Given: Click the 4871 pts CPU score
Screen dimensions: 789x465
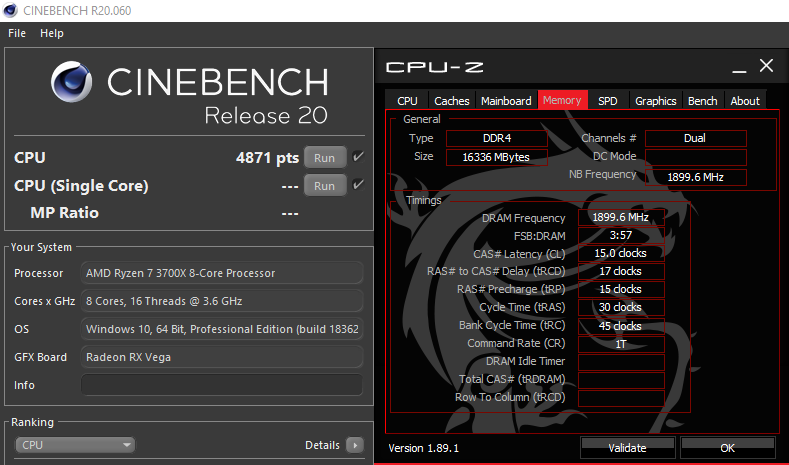Looking at the screenshot, I should [x=267, y=158].
